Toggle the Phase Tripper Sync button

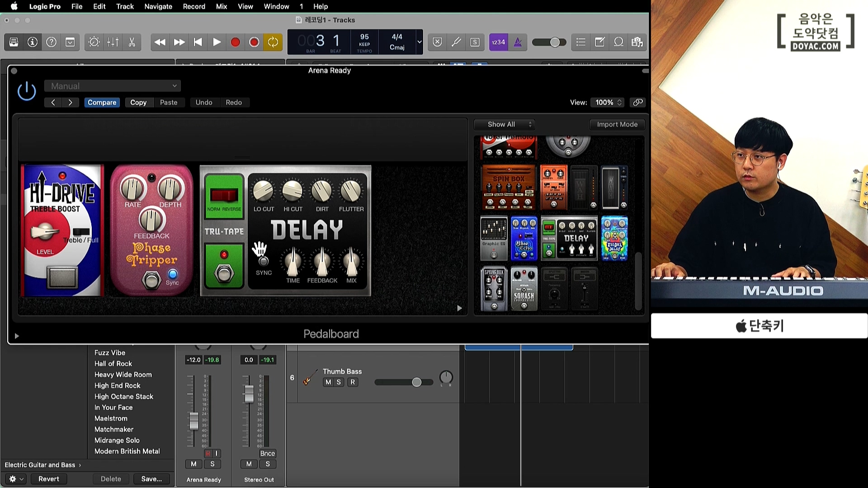click(173, 274)
